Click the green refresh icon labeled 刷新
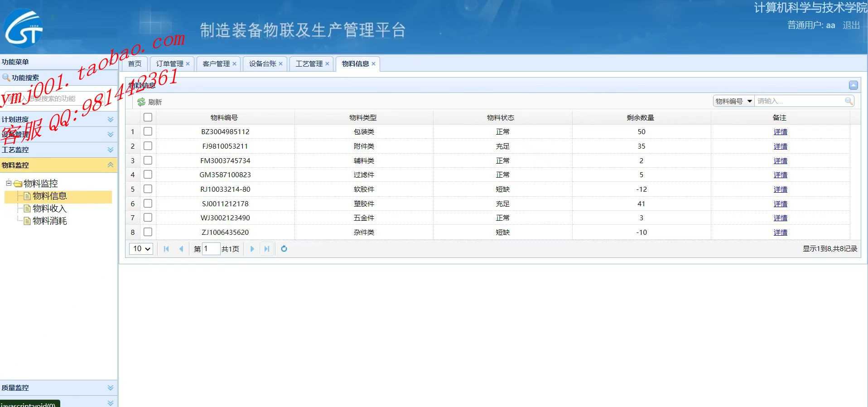Image resolution: width=868 pixels, height=407 pixels. coord(141,102)
